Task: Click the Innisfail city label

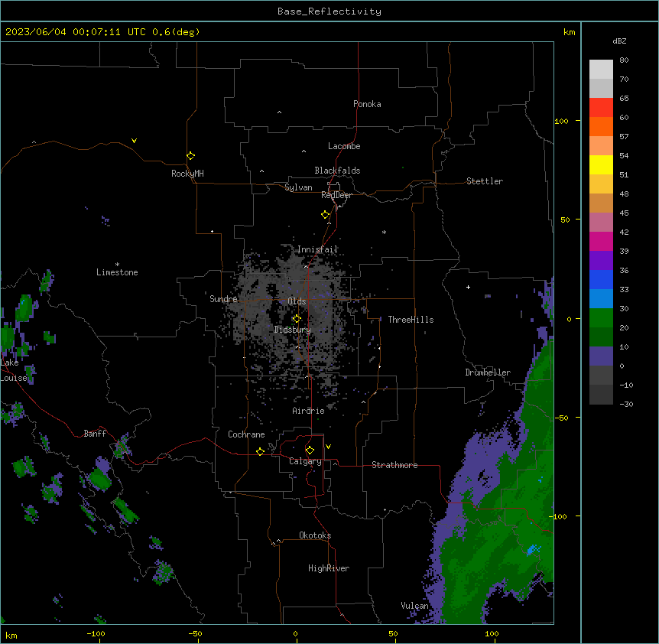Action: pyautogui.click(x=317, y=249)
